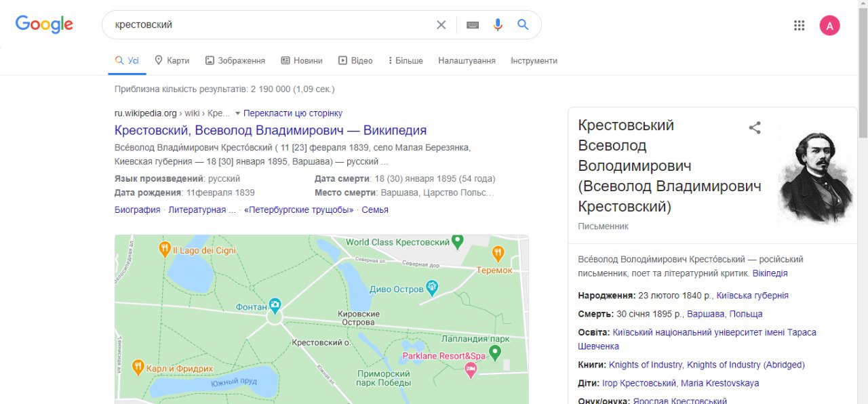Open the Інструменти search tools
This screenshot has width=868, height=404.
(x=534, y=60)
